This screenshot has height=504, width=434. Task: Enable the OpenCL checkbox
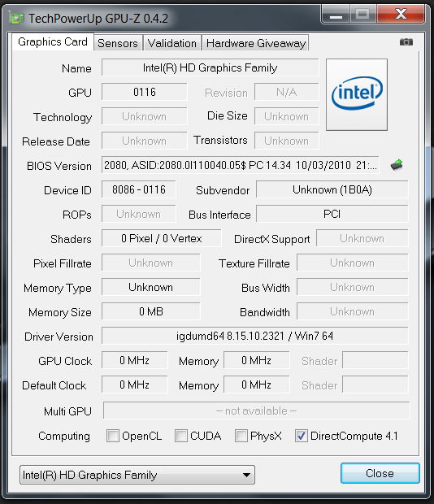(113, 436)
